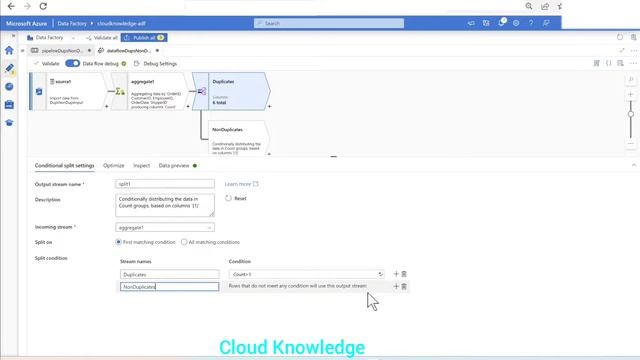Open the Manage toolbox hub
640x360 pixels.
(x=9, y=104)
